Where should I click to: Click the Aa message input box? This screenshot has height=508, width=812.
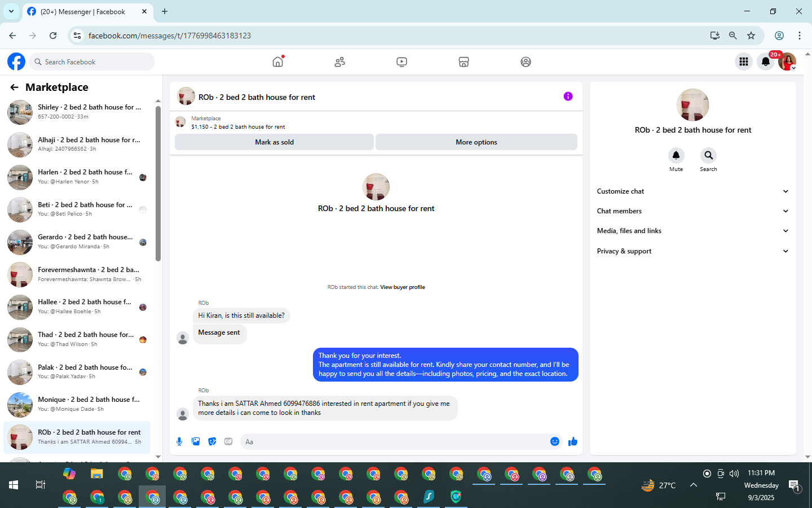(395, 441)
